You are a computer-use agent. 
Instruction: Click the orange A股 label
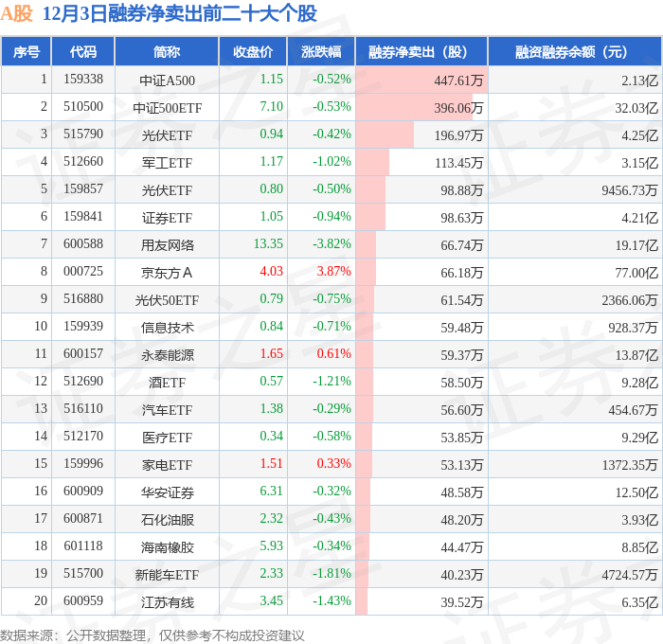tap(16, 14)
